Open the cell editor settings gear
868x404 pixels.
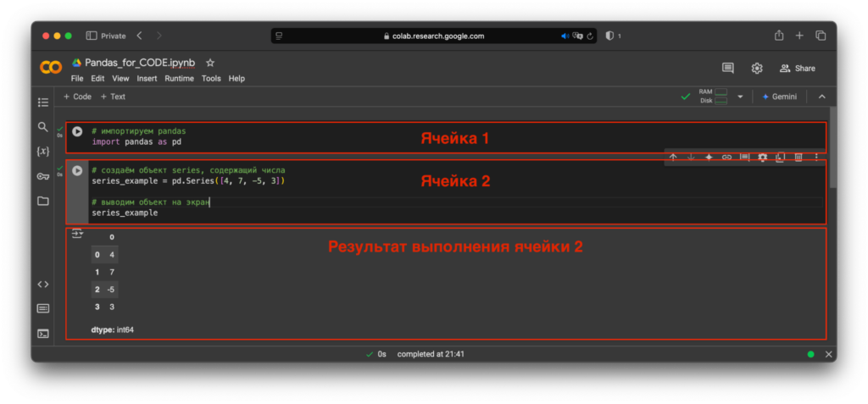coord(762,158)
